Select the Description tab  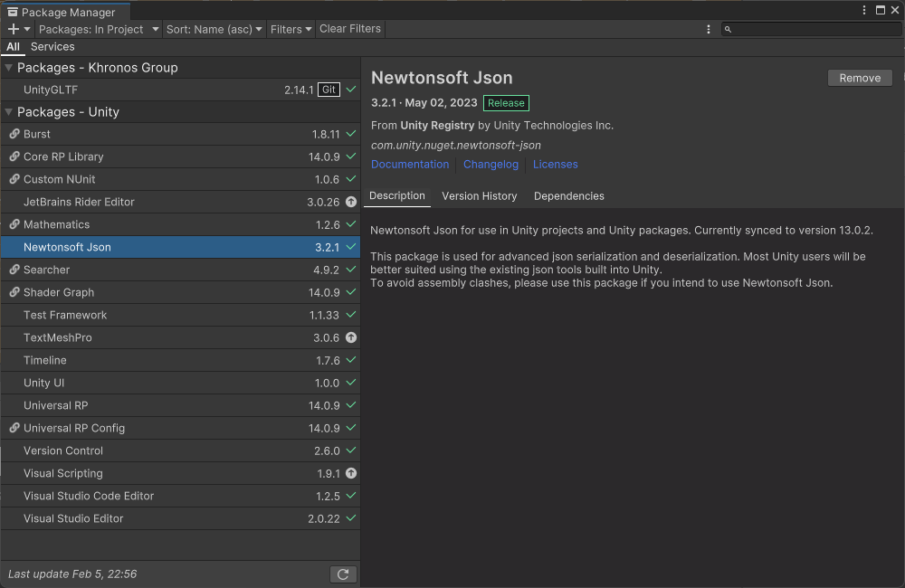coord(397,195)
